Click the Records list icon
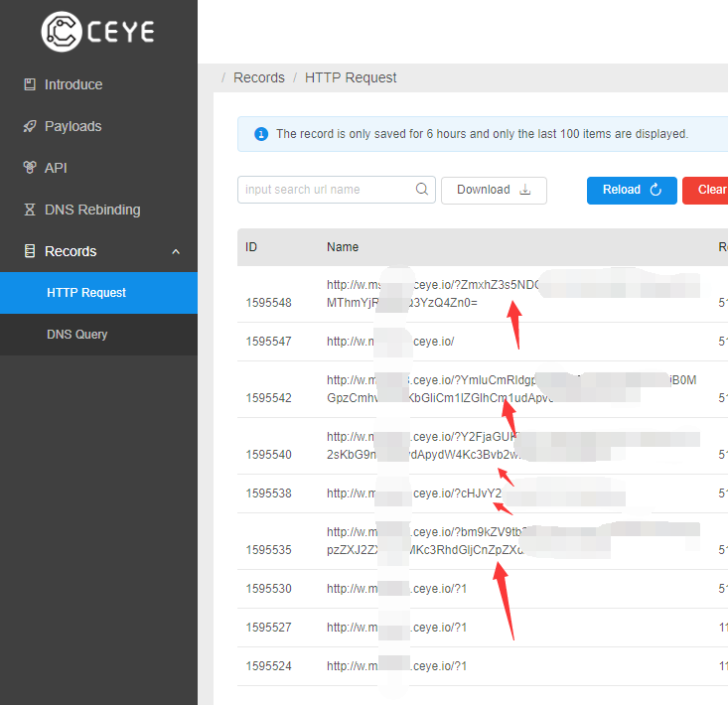This screenshot has height=705, width=728. coord(30,251)
